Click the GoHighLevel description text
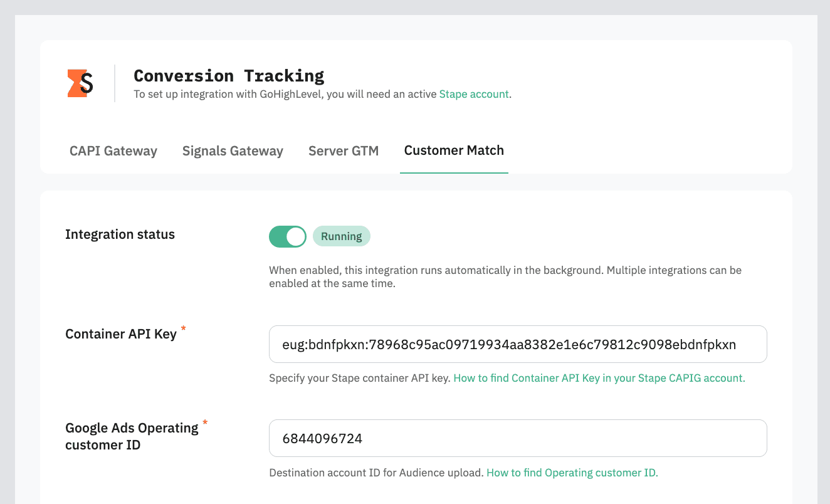The width and height of the screenshot is (830, 504). 282,93
